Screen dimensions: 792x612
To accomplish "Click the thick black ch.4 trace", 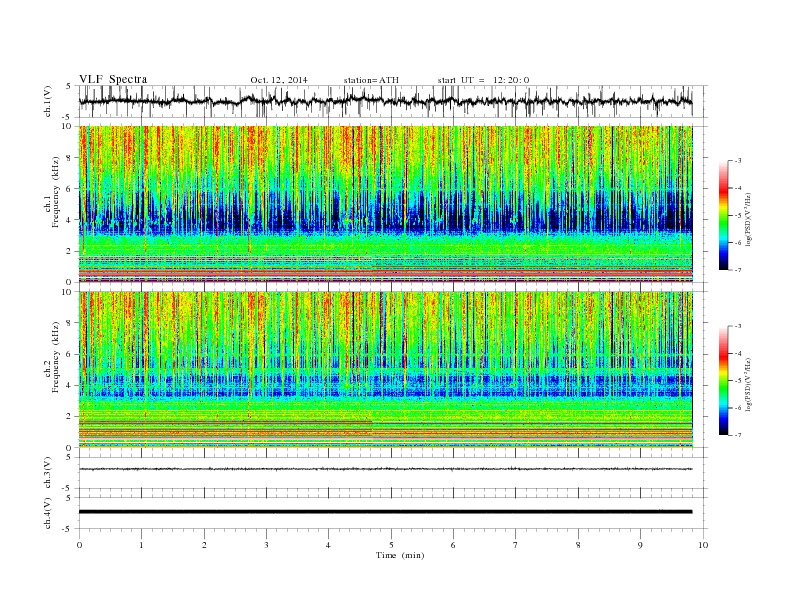I will [x=385, y=512].
